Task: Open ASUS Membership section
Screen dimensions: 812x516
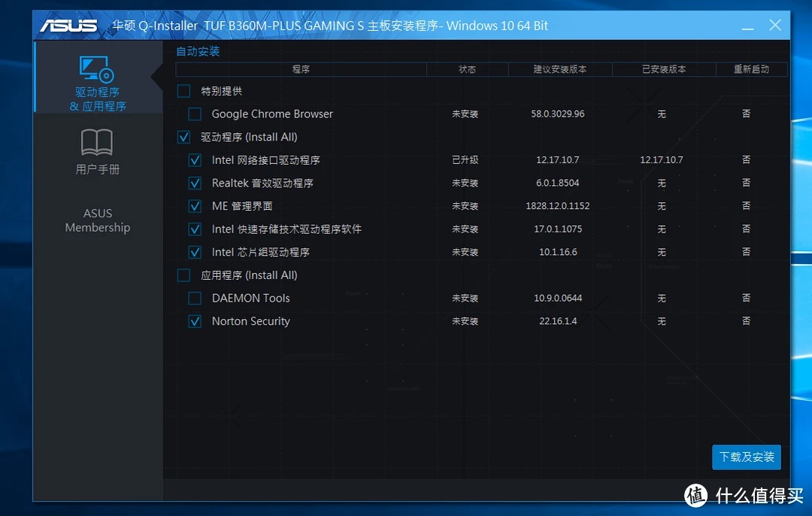Action: (98, 220)
